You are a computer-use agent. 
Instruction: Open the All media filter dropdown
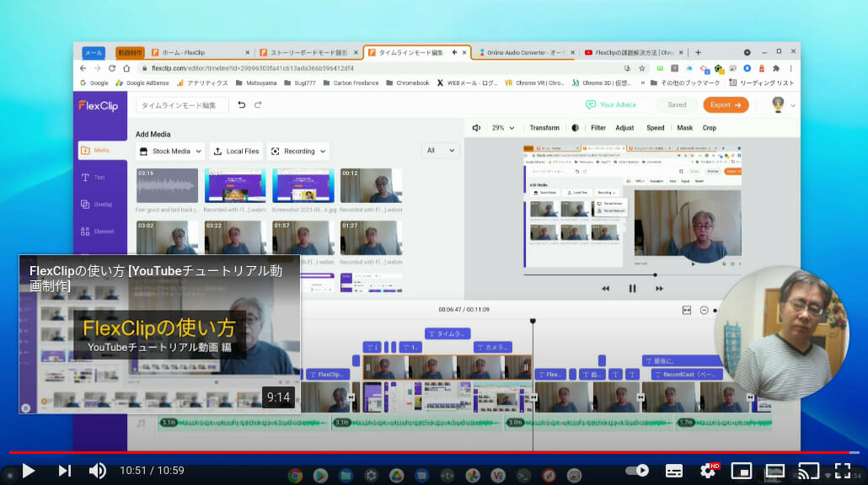click(x=441, y=151)
